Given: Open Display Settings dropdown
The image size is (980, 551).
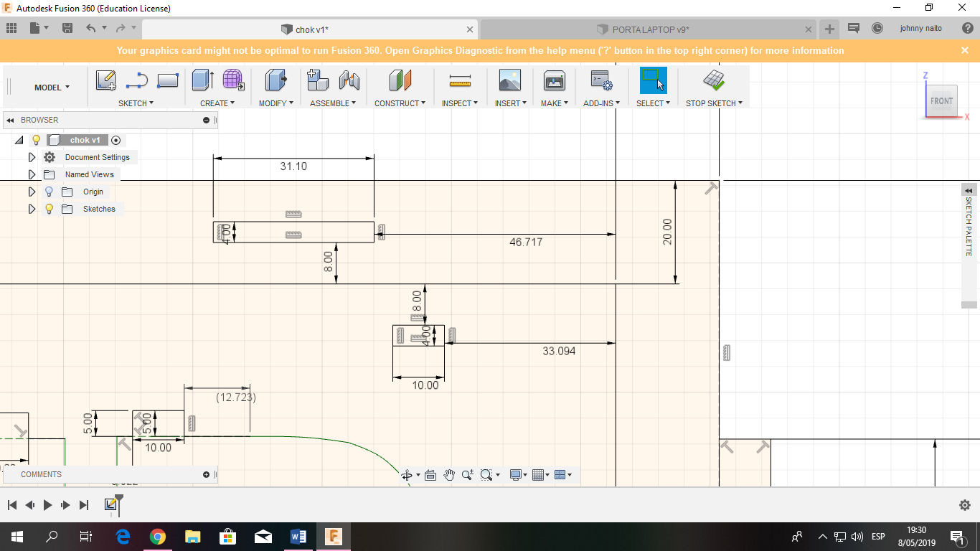Looking at the screenshot, I should click(518, 475).
